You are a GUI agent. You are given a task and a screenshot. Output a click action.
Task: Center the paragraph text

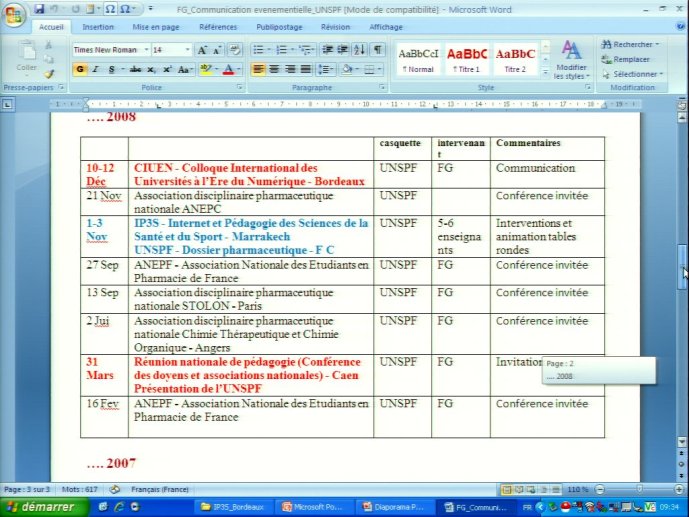[x=274, y=69]
